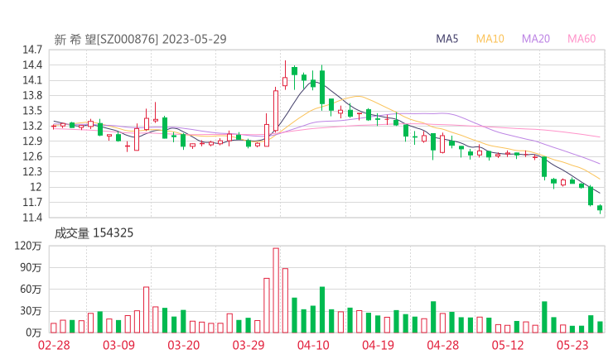Screen dimensions: 613x364
Task: Click the 12.9 price axis label
Action: tap(32, 141)
